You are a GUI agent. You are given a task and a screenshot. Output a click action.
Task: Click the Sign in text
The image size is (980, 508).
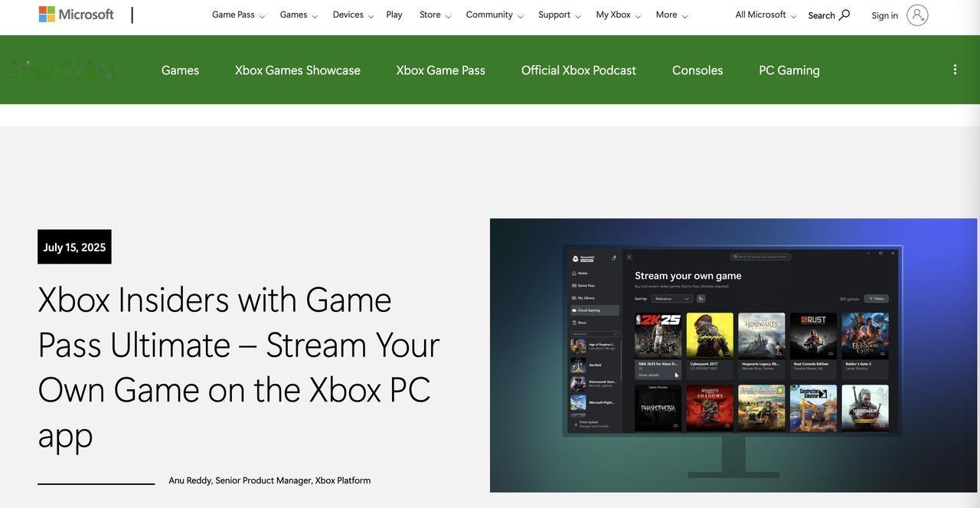(x=884, y=15)
